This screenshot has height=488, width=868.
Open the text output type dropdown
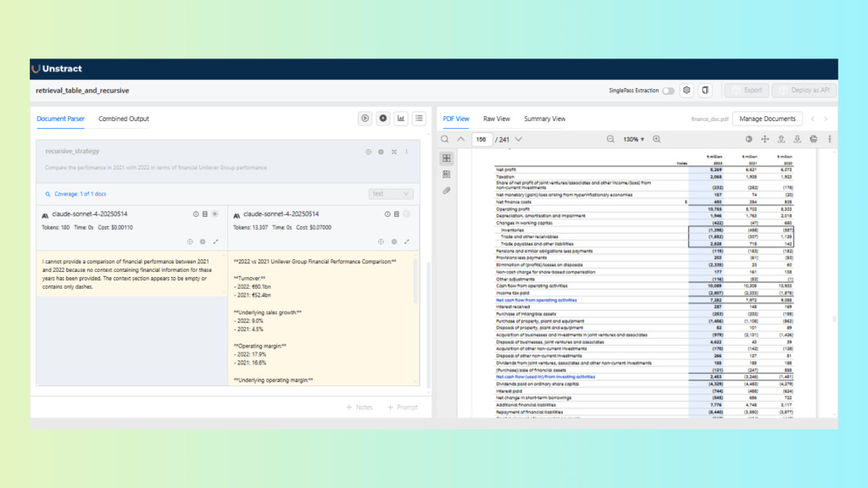pyautogui.click(x=392, y=194)
